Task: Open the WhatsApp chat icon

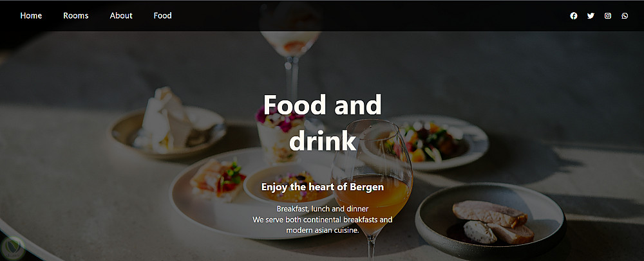Action: [x=625, y=16]
